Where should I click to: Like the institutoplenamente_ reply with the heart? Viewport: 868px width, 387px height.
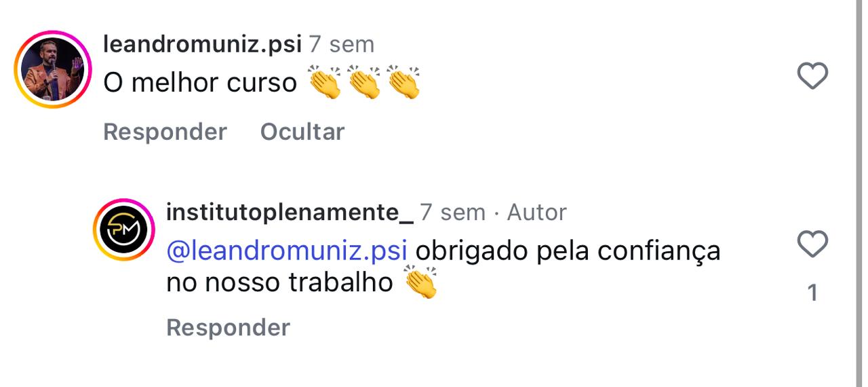point(812,244)
